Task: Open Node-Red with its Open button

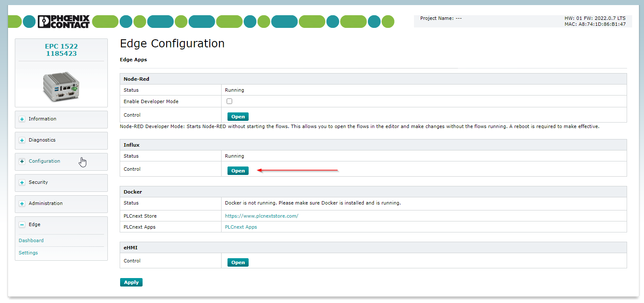Action: [x=238, y=117]
